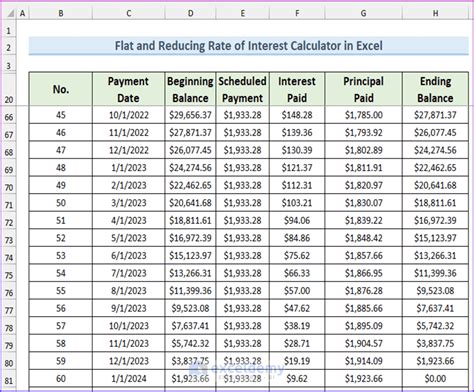Select ending balance cell $24,274.56
The width and height of the screenshot is (474, 392).
point(435,150)
